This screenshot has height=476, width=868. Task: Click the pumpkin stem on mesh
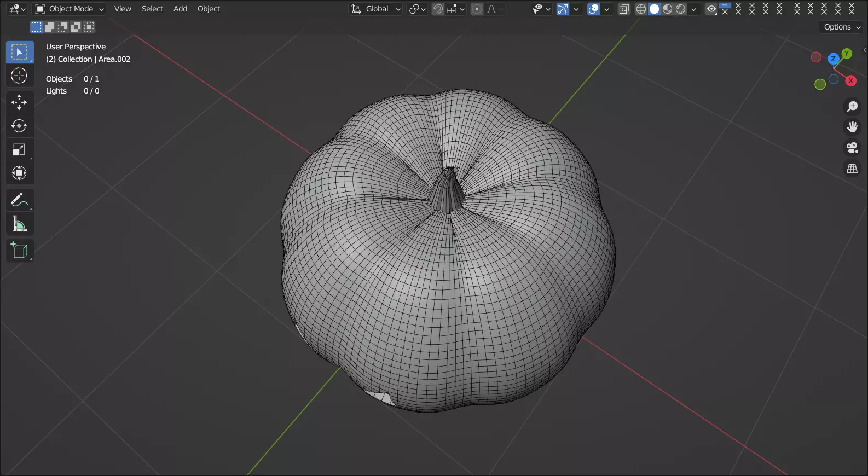coord(447,191)
